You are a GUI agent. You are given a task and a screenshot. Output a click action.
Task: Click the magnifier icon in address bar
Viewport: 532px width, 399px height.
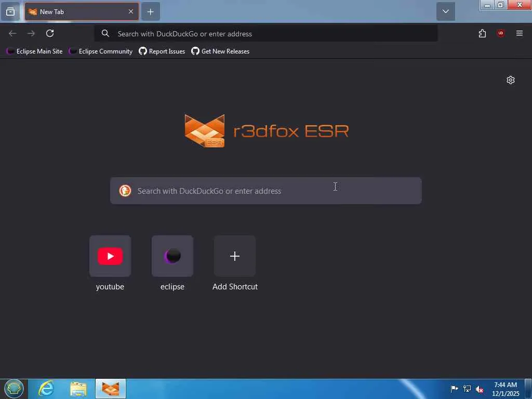coord(105,33)
